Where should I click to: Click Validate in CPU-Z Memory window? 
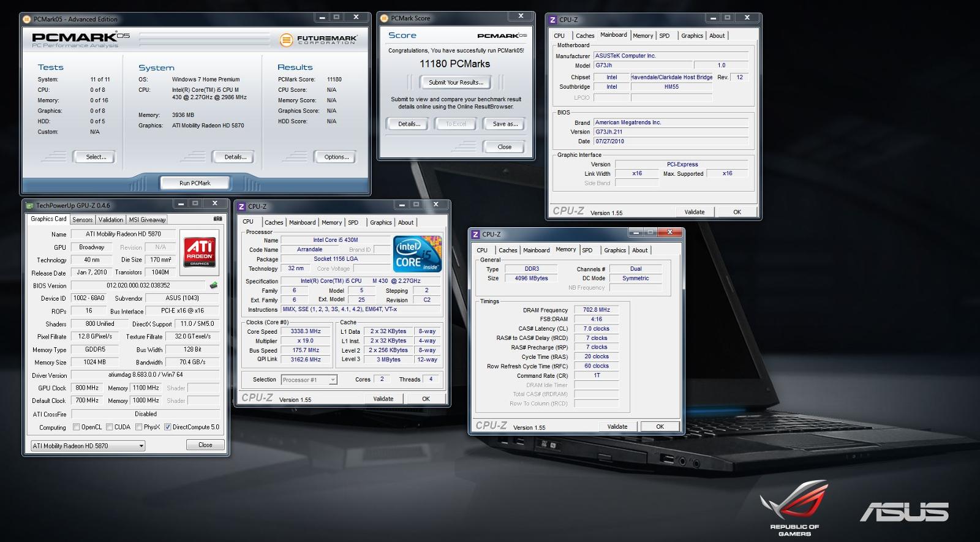pyautogui.click(x=617, y=426)
